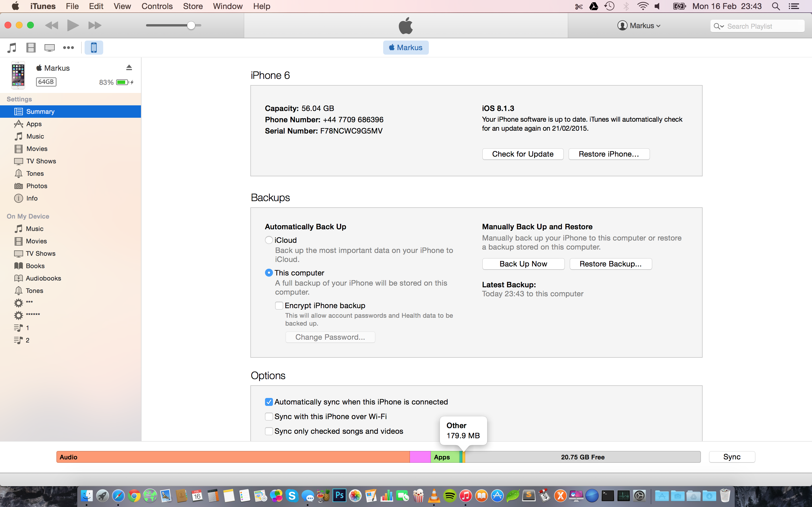Open Spotify from the dock

(x=450, y=496)
